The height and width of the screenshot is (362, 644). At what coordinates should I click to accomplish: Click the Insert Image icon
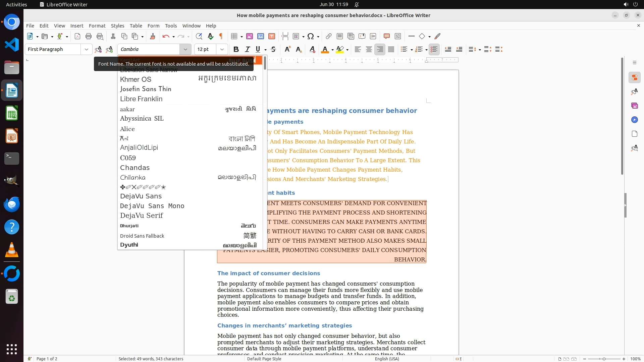[250, 36]
